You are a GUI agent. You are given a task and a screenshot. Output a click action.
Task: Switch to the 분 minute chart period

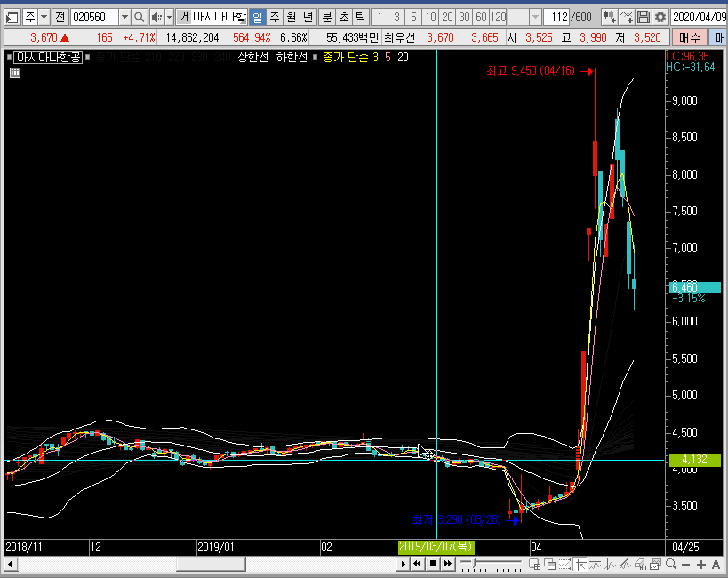327,18
